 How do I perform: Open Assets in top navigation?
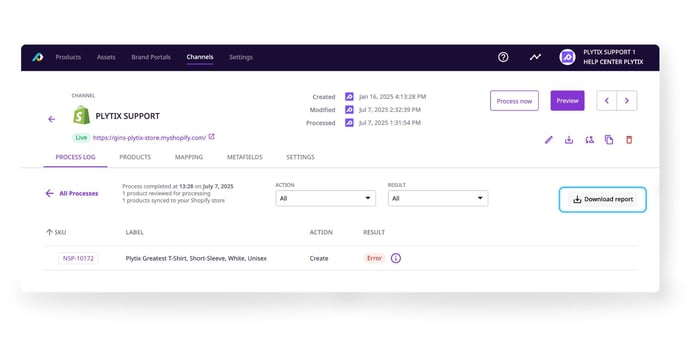tap(106, 57)
